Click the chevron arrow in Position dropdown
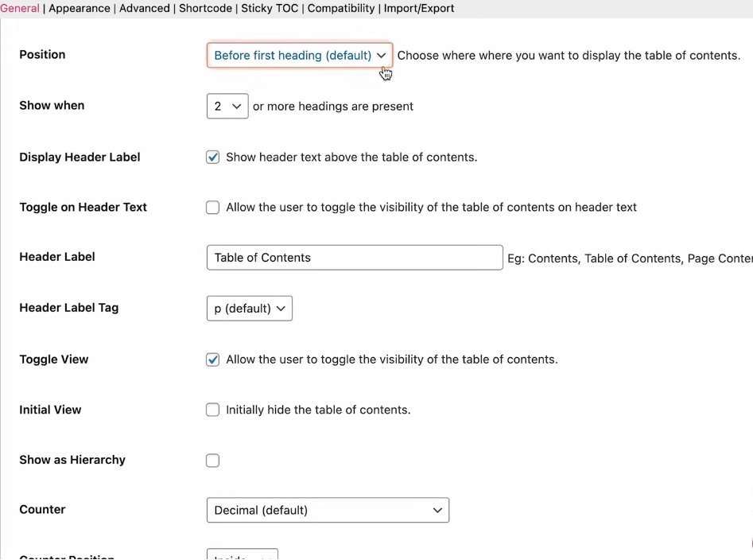This screenshot has height=560, width=753. pyautogui.click(x=381, y=56)
